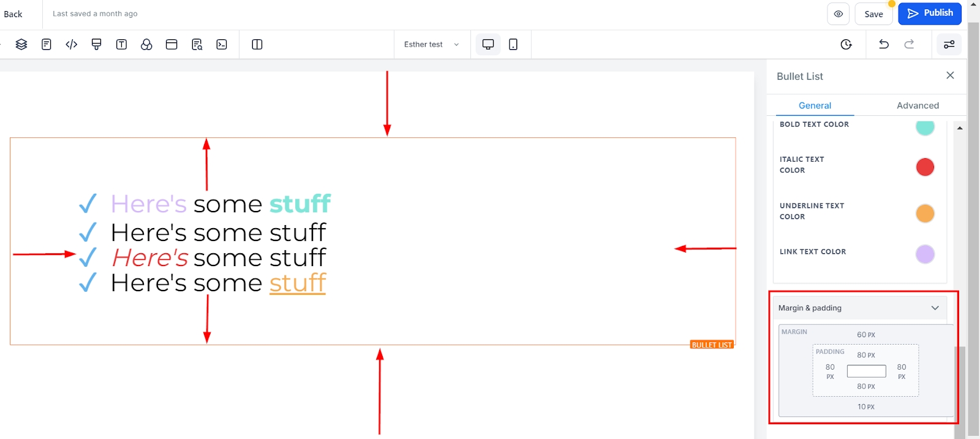The image size is (980, 439).
Task: Close the Bullet List panel
Action: pyautogui.click(x=950, y=75)
